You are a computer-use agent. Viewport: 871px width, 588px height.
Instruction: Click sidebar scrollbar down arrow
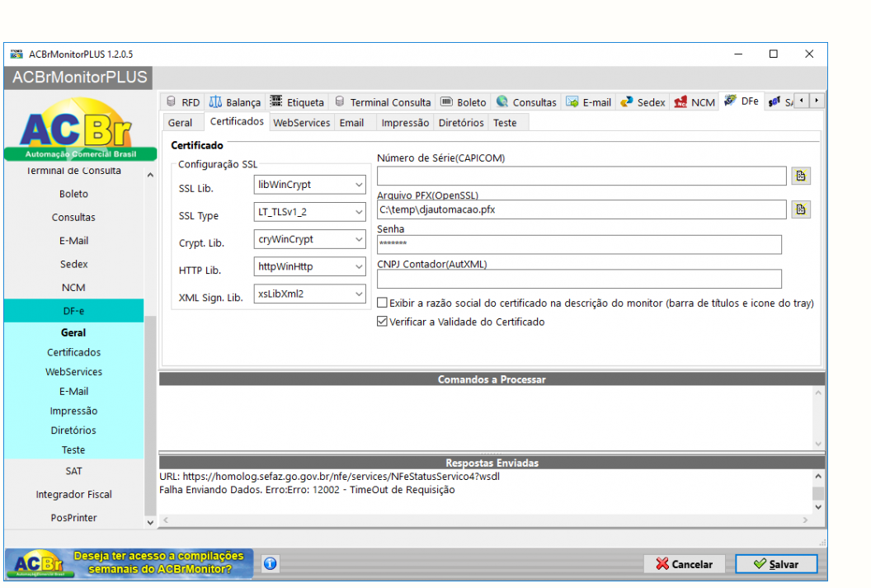pos(150,523)
